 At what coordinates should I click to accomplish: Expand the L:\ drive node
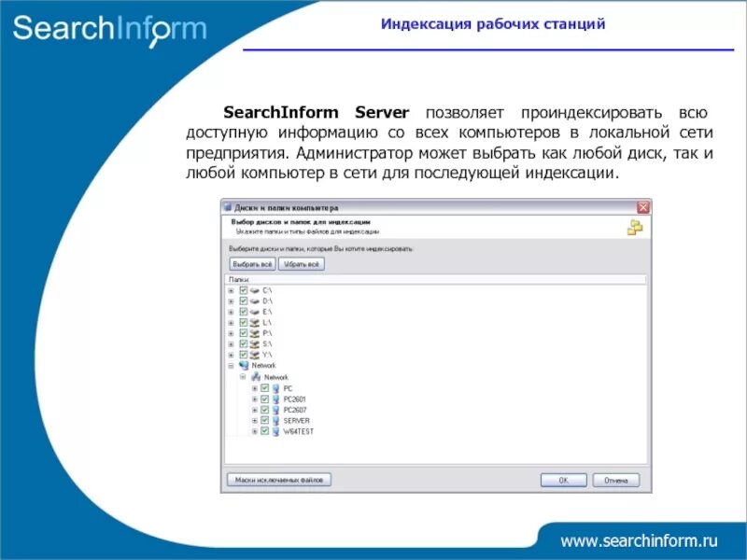(x=231, y=323)
